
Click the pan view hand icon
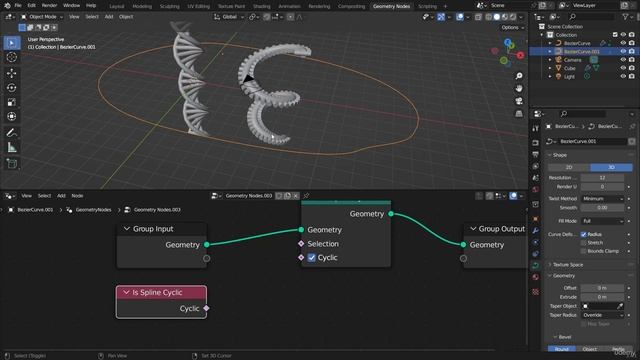pos(519,89)
